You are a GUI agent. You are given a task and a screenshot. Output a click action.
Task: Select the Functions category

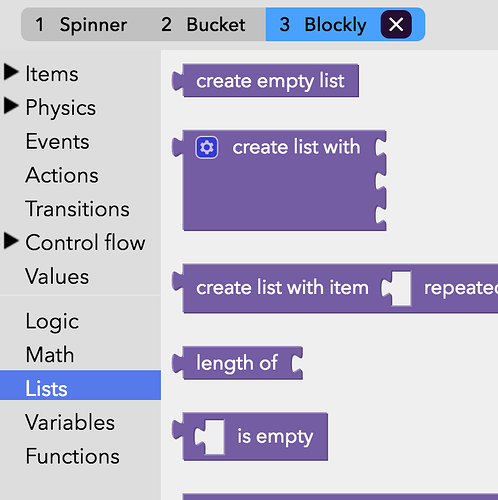click(x=80, y=456)
